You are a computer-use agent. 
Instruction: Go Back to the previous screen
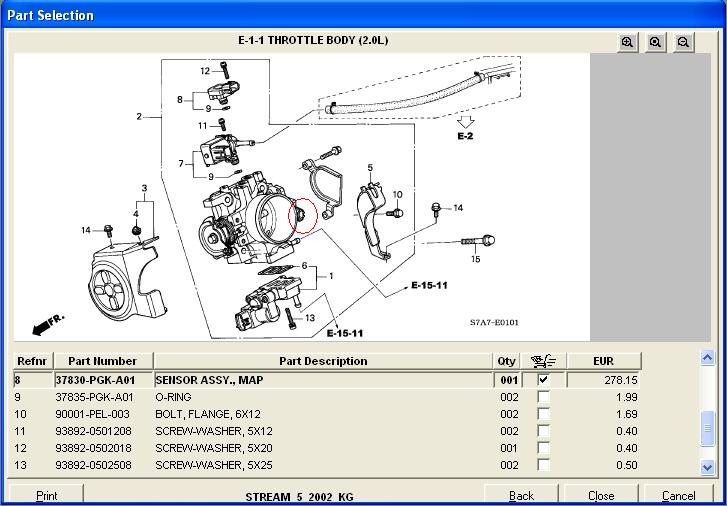coord(521,495)
